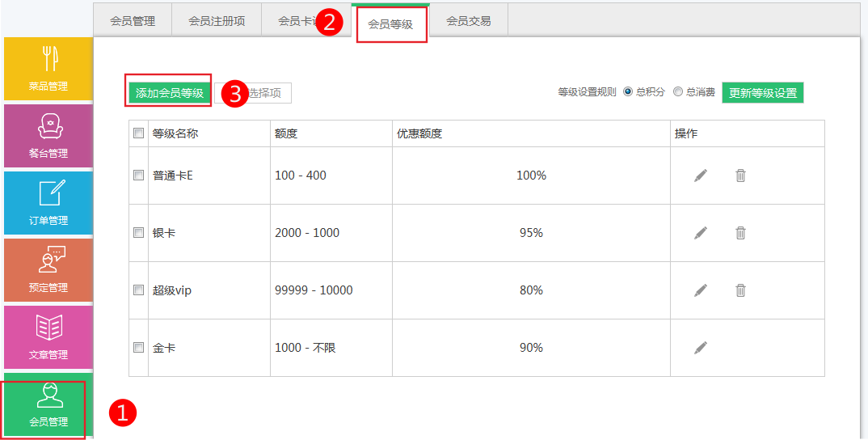The width and height of the screenshot is (868, 440).
Task: Go to 订单管理 in the sidebar
Action: 48,203
